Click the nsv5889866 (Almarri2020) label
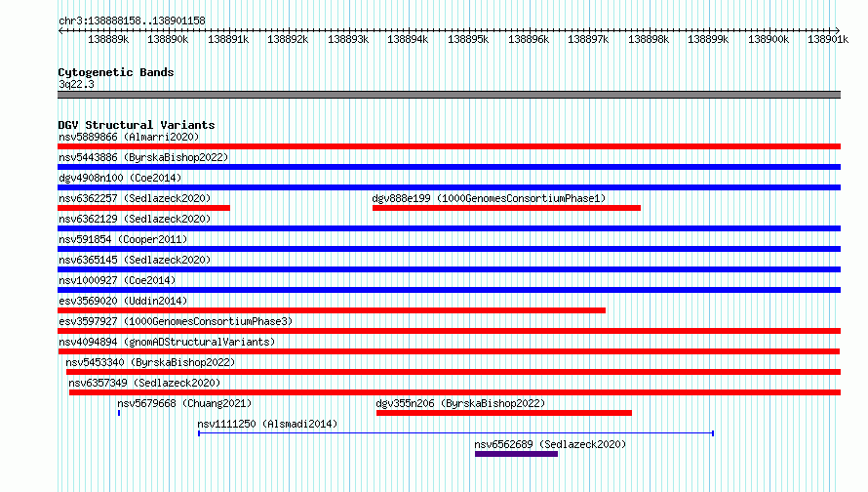The width and height of the screenshot is (868, 492). tap(129, 137)
